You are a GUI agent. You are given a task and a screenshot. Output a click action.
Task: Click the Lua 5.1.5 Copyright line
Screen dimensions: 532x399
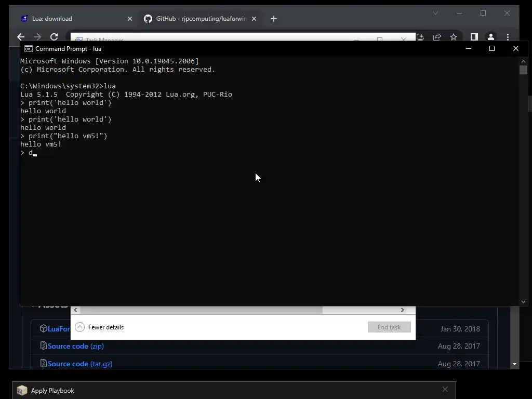click(126, 95)
